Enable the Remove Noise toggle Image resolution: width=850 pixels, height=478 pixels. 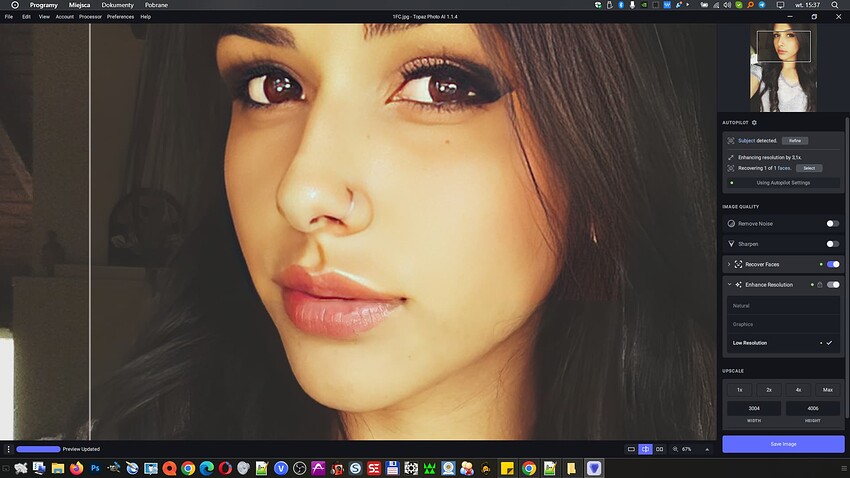tap(832, 224)
